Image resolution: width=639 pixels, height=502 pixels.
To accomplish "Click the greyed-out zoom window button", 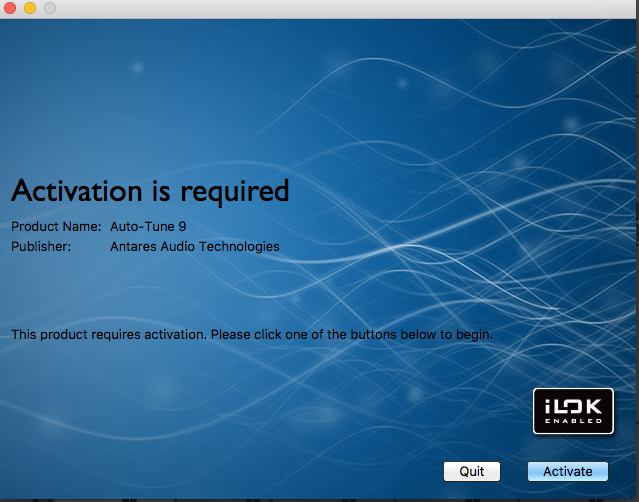I will click(x=49, y=8).
